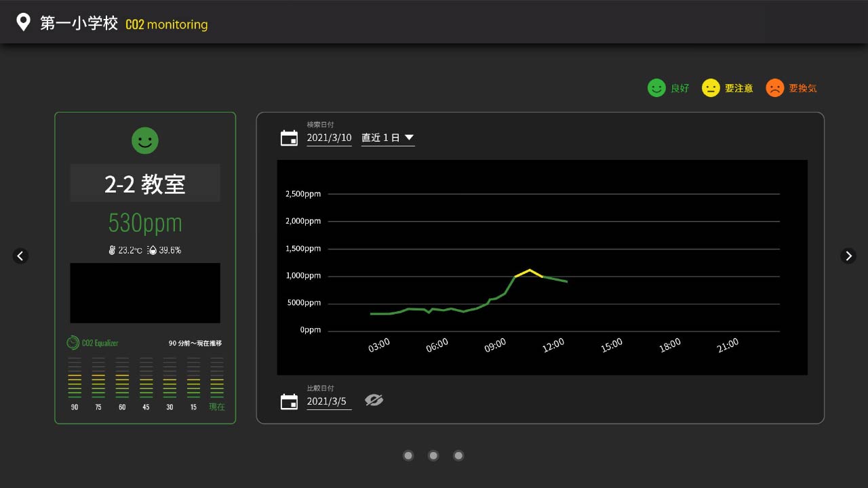Screen dimensions: 868x488
Task: Click the 03:00 time axis label
Action: click(379, 345)
